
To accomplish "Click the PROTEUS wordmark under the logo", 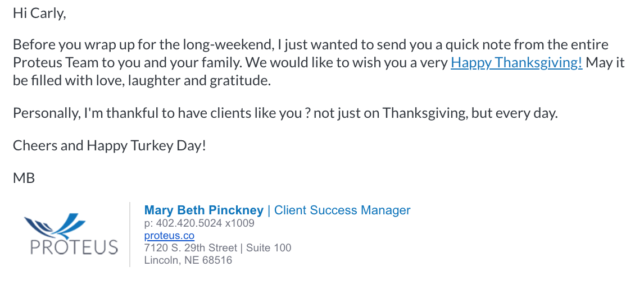I will 74,247.
